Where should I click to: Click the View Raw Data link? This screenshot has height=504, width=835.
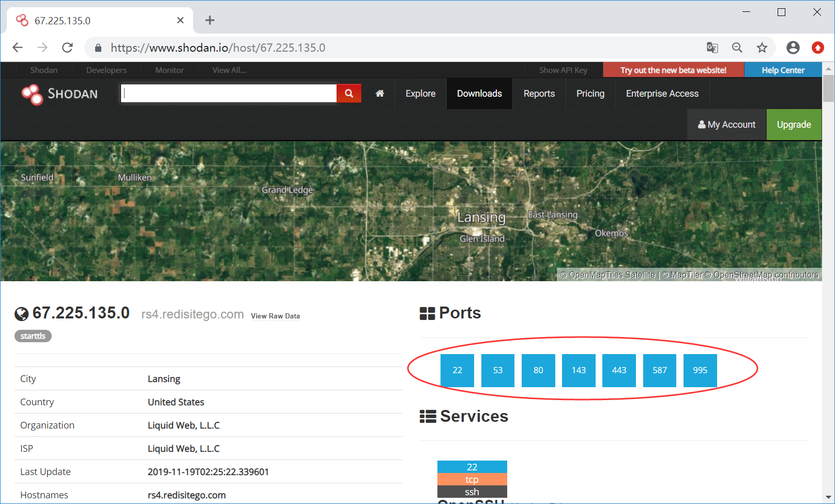(x=276, y=316)
